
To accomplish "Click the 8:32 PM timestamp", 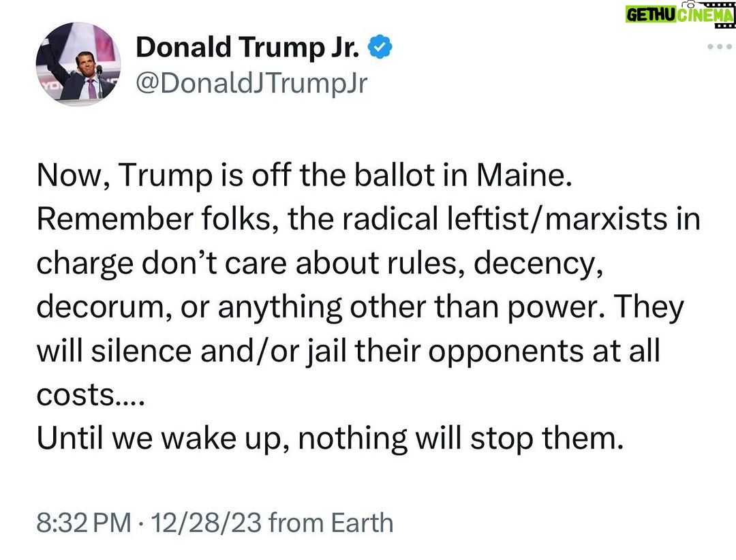I will coord(84,523).
